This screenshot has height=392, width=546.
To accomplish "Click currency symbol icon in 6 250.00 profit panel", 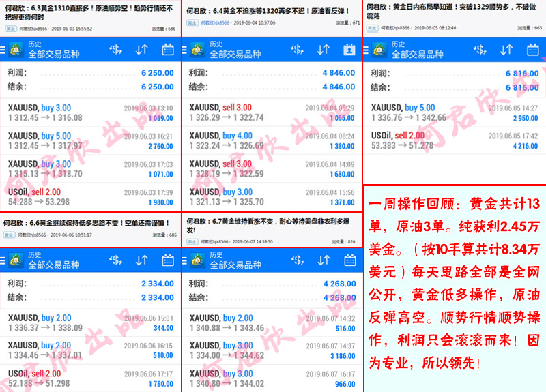I will (x=115, y=50).
